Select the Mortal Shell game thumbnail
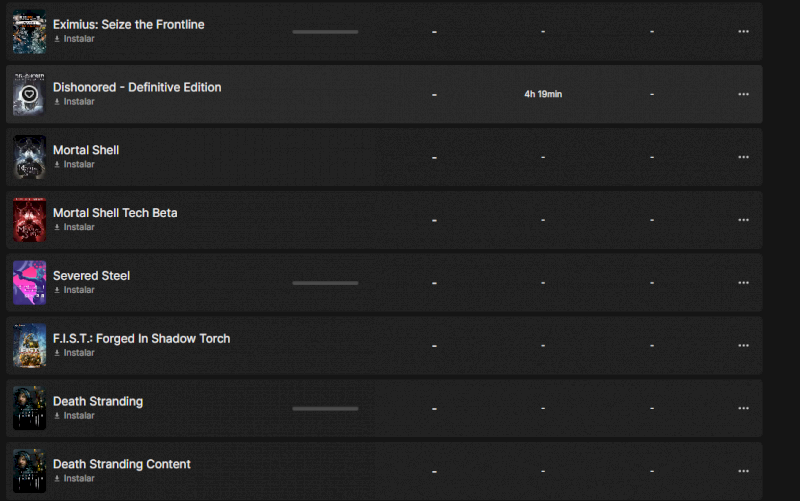Image resolution: width=800 pixels, height=501 pixels. (29, 157)
